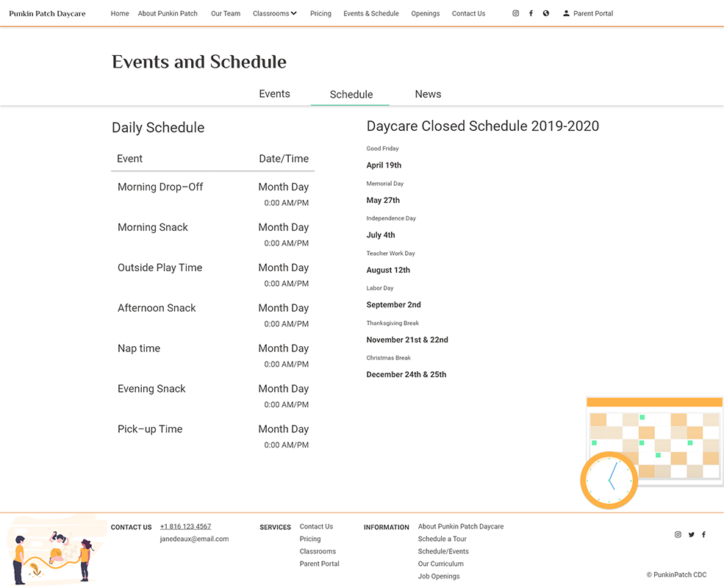Open Our Team page from the navbar

[x=226, y=13]
